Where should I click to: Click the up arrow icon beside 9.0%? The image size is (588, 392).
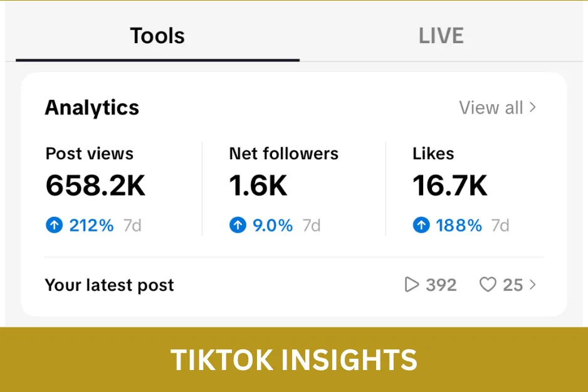point(238,225)
